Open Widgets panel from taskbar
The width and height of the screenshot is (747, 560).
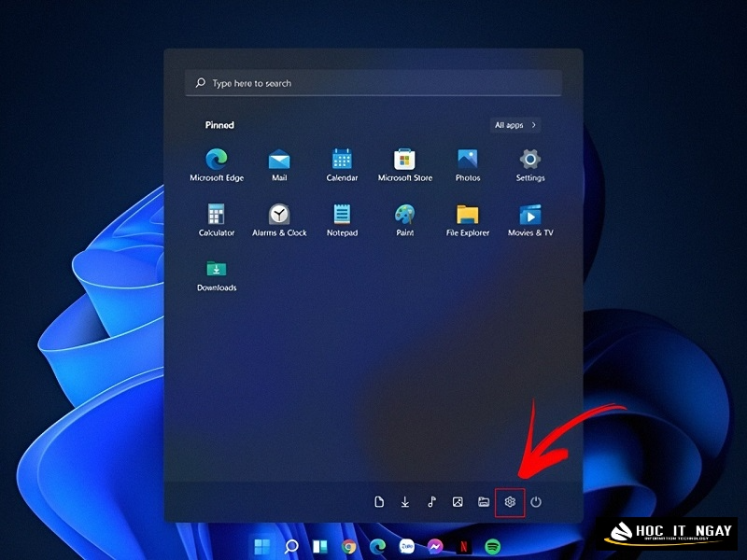[x=320, y=546]
